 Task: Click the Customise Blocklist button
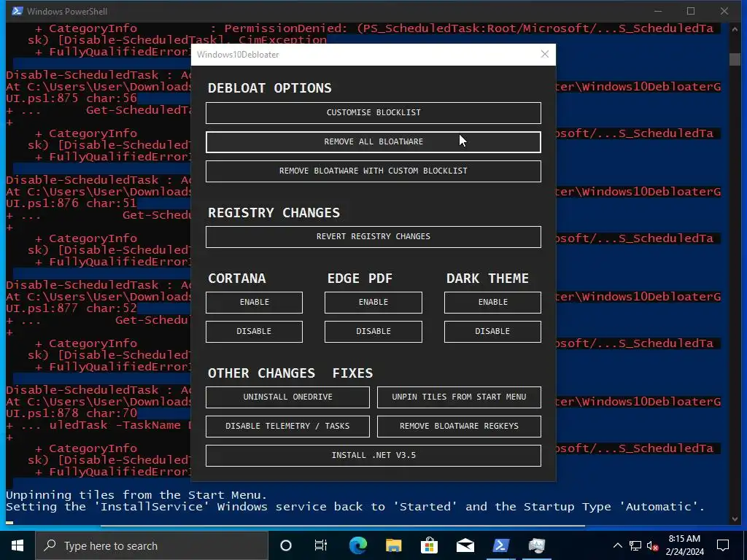(x=373, y=113)
